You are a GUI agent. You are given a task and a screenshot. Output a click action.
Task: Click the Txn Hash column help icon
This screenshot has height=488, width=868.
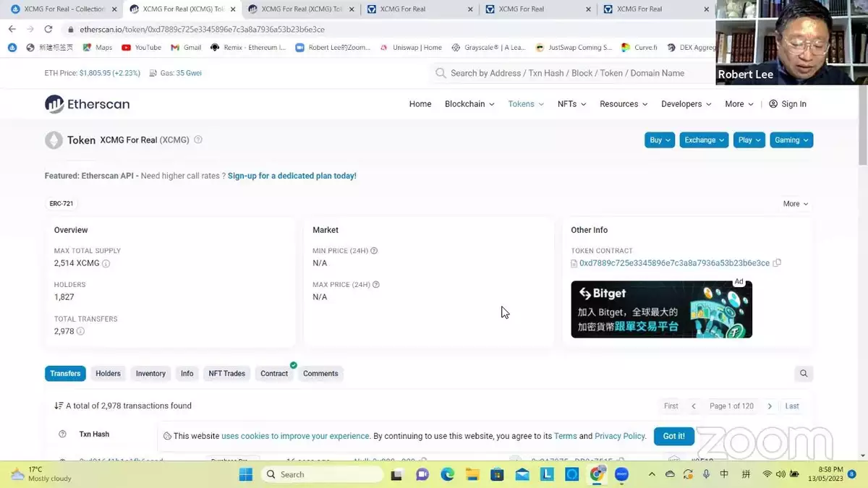pyautogui.click(x=62, y=435)
